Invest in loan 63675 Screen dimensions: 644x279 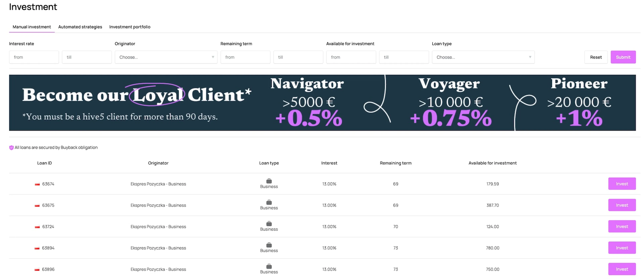tap(622, 205)
